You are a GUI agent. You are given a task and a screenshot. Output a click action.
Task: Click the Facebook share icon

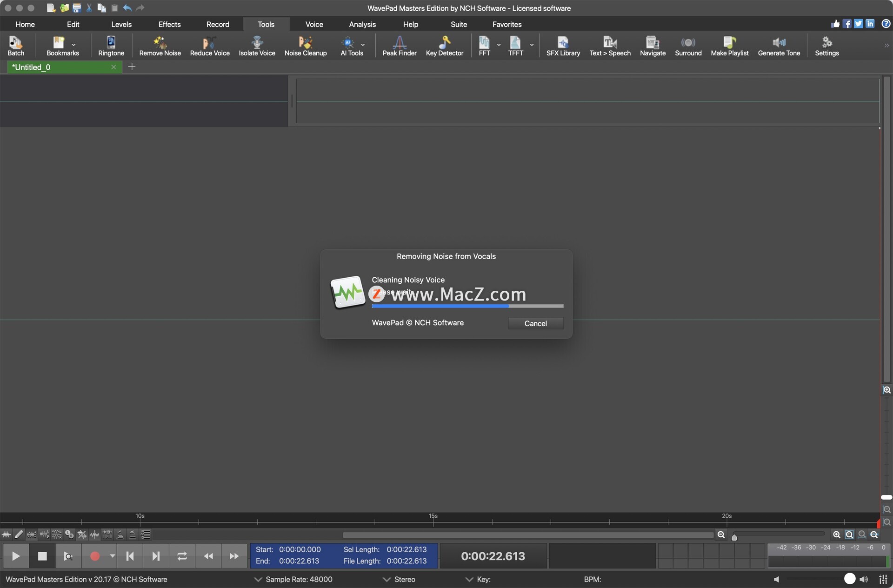coord(847,24)
